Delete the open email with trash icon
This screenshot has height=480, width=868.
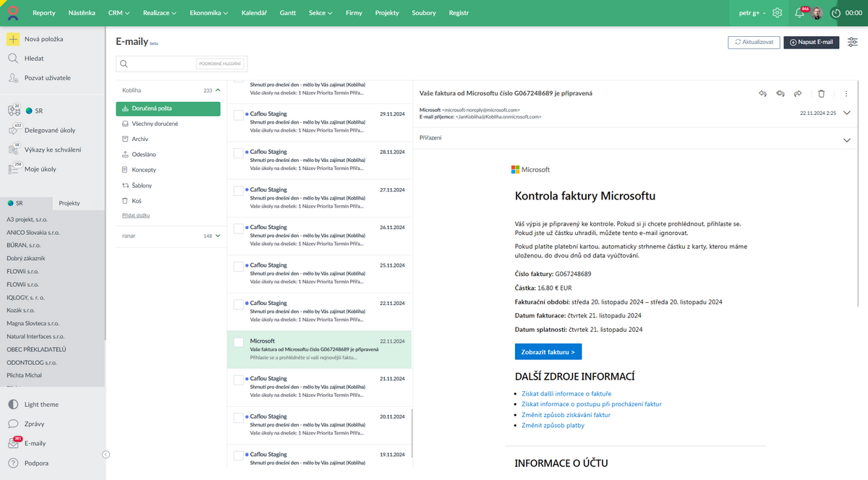[x=821, y=93]
